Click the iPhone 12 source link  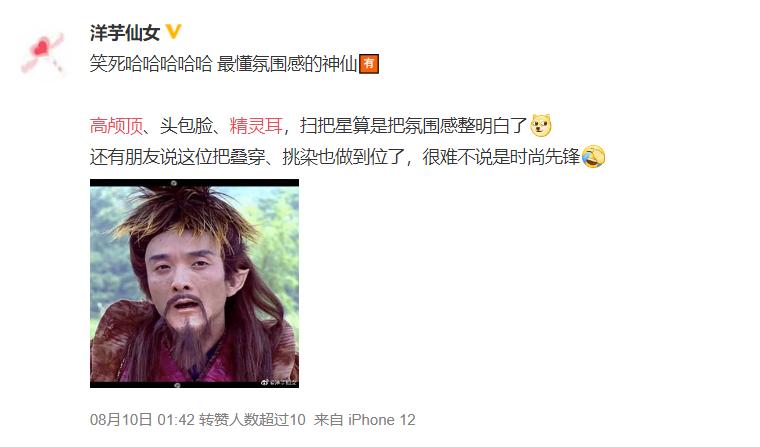pos(381,420)
